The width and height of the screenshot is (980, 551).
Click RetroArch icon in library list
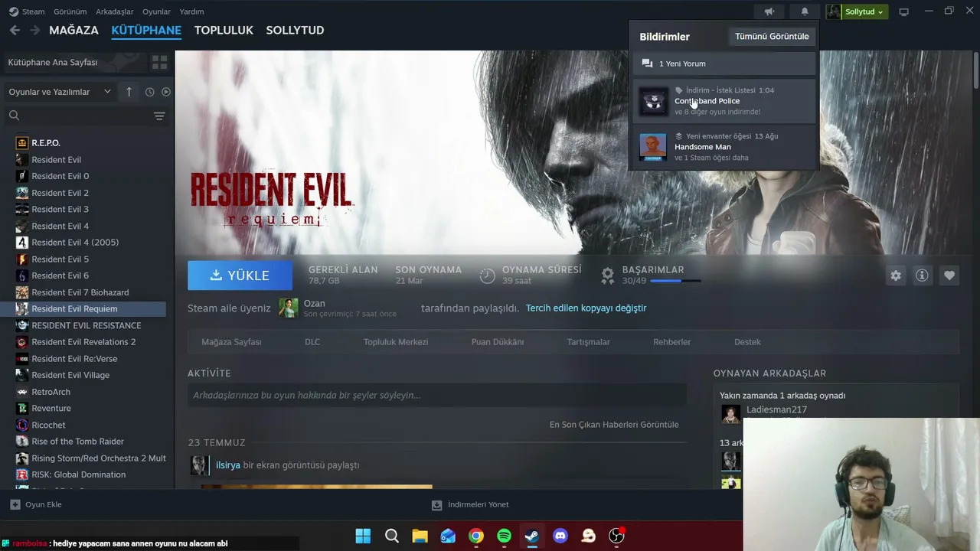(x=22, y=392)
